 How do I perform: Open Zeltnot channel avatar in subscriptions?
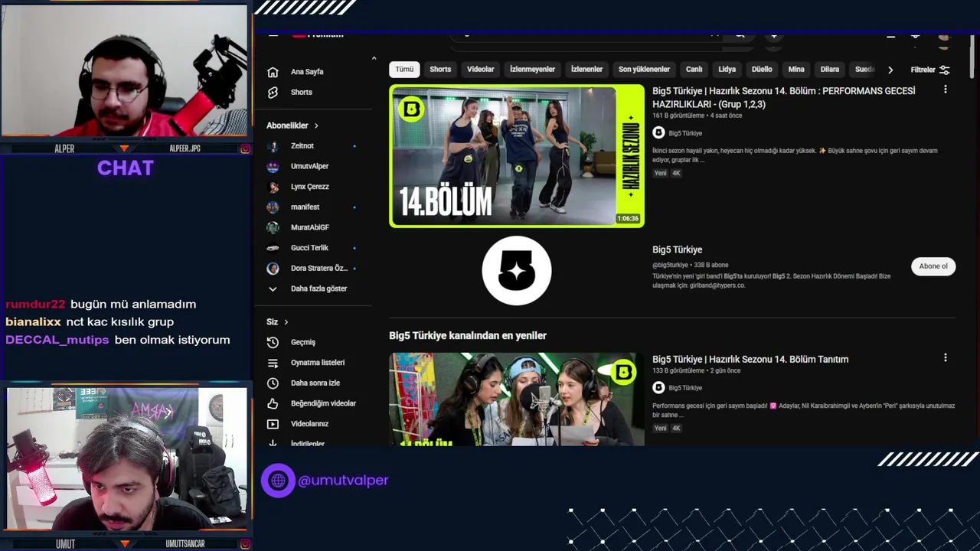tap(273, 145)
